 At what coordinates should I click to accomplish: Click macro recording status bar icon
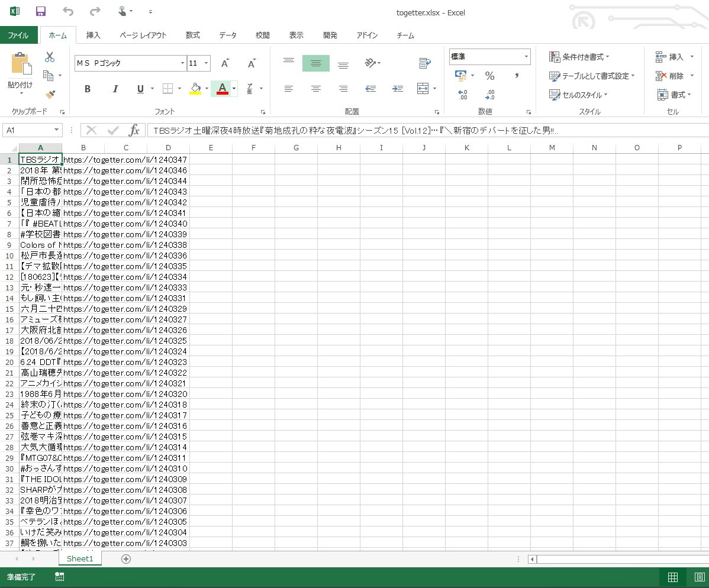click(x=59, y=577)
